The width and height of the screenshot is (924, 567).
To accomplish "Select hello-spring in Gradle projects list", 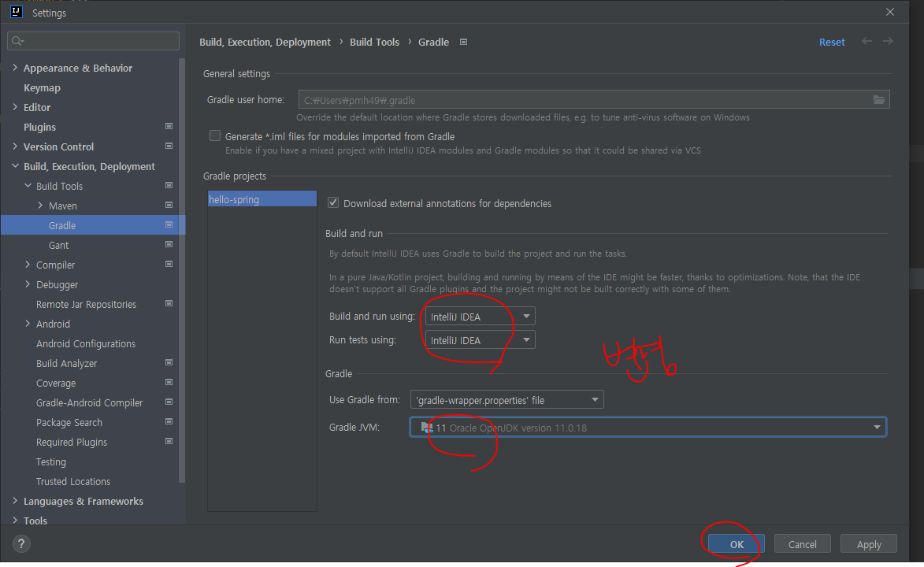I will pyautogui.click(x=262, y=199).
